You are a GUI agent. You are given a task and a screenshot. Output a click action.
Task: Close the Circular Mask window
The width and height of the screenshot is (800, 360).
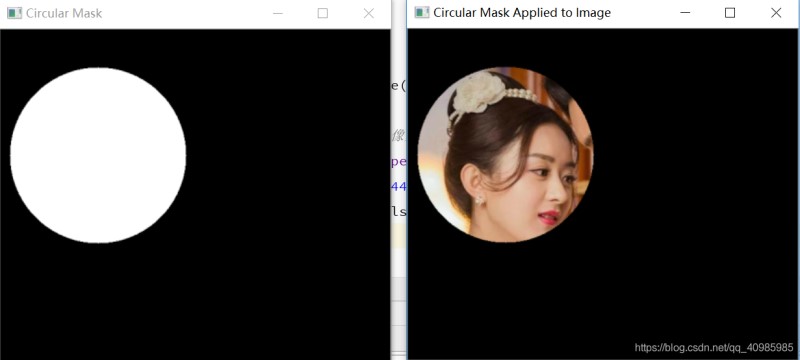tap(368, 13)
